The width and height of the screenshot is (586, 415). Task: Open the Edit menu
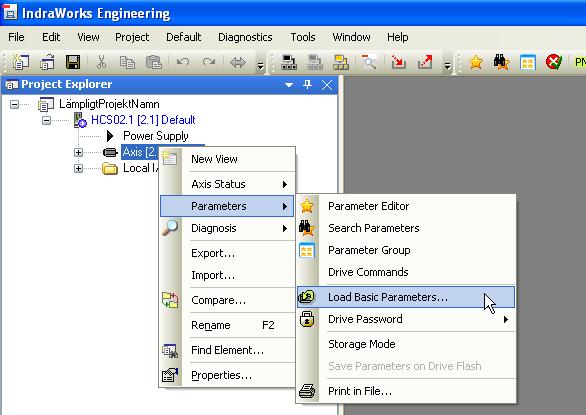click(51, 37)
